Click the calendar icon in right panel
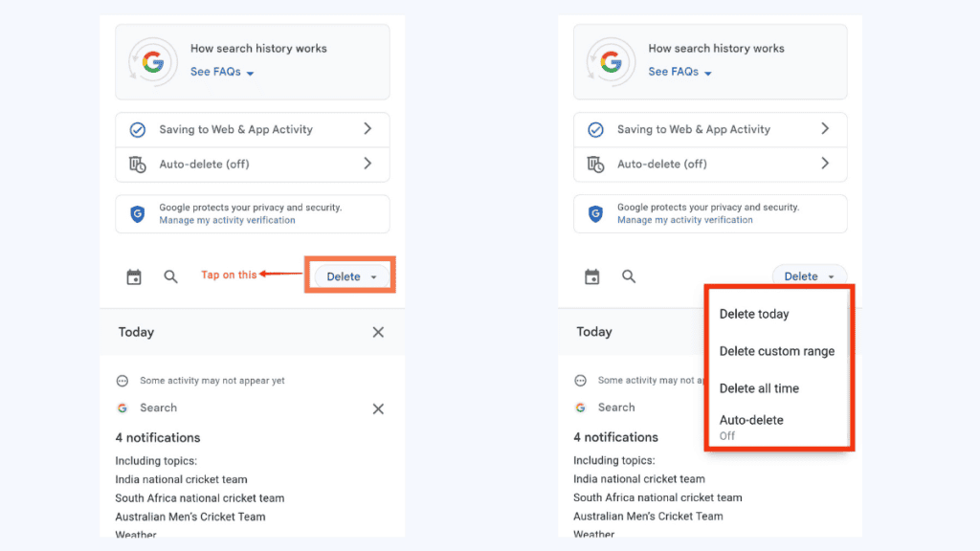Viewport: 980px width, 551px height. click(x=592, y=277)
